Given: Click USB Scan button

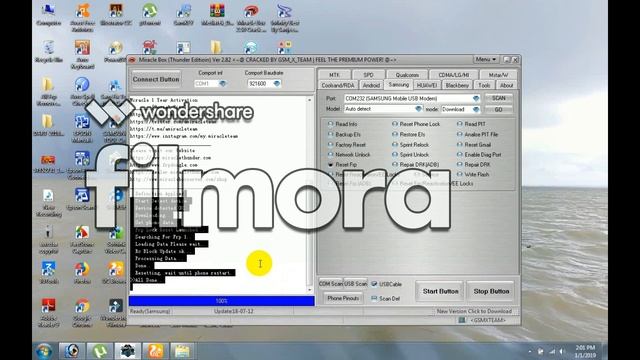Looking at the screenshot, I should point(355,284).
